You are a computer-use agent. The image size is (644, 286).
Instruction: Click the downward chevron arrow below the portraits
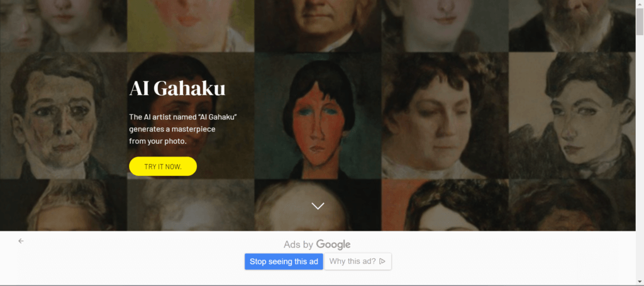pos(318,206)
